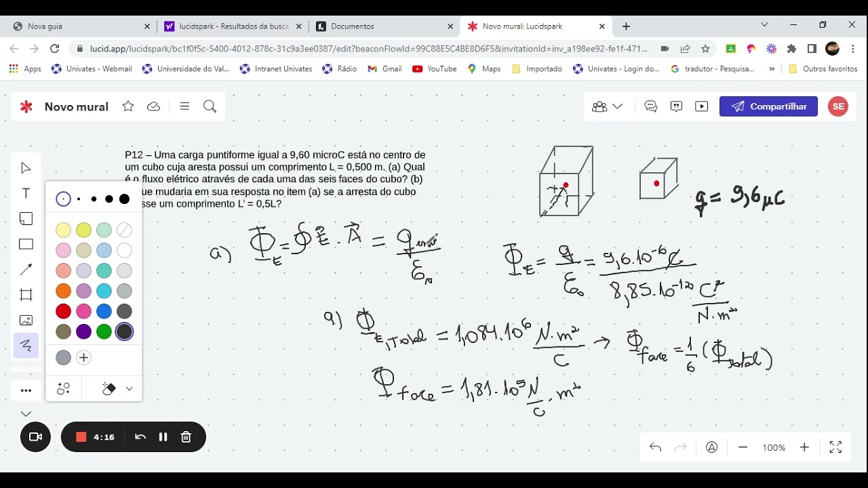Stop the recording red square
This screenshot has width=868, height=488.
point(81,437)
